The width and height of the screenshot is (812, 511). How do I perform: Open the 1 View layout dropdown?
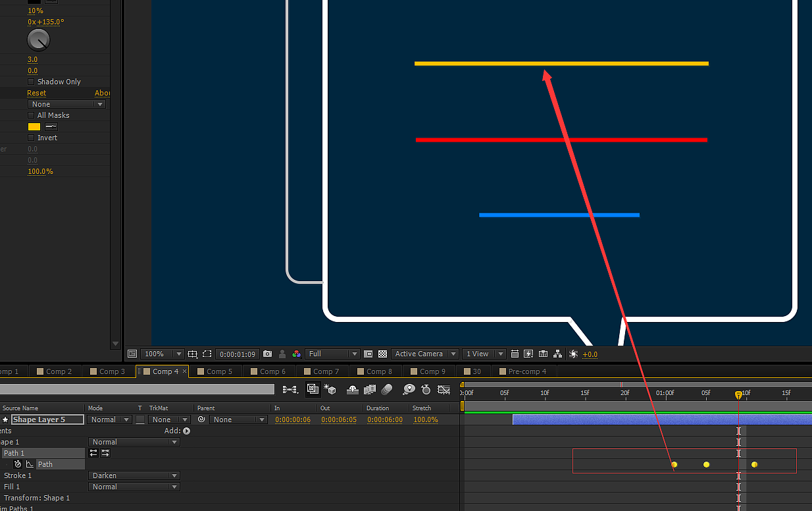[x=484, y=354]
